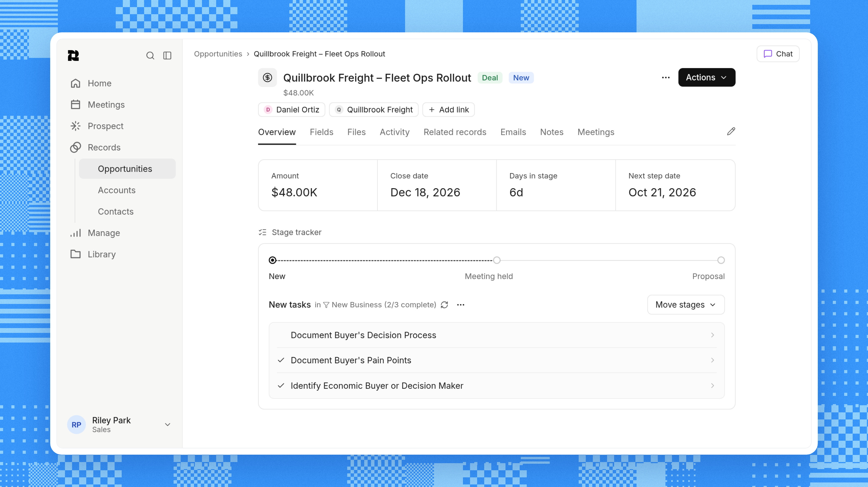The width and height of the screenshot is (868, 487).
Task: Open search with the magnifier icon
Action: click(x=150, y=56)
